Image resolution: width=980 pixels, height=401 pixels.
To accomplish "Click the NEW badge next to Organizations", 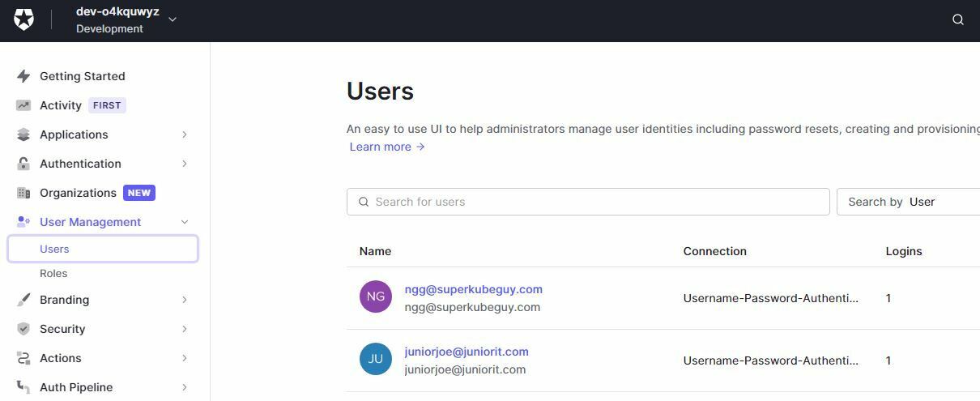I will [x=139, y=193].
